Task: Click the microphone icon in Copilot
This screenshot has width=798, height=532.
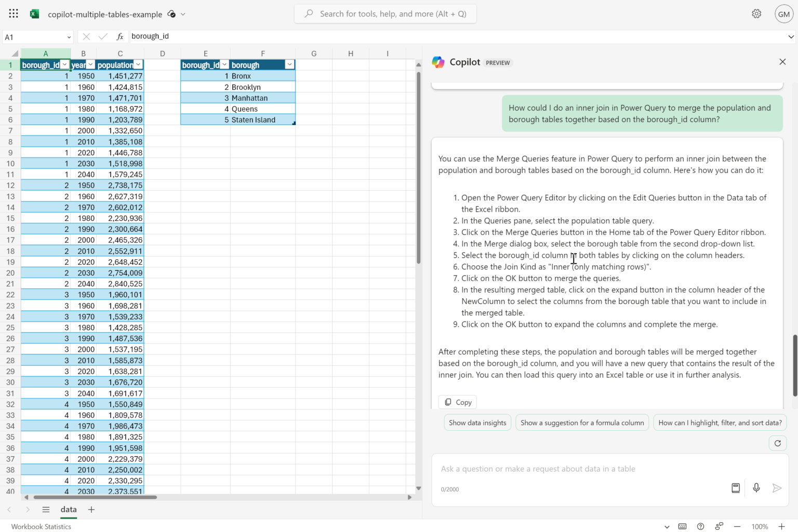Action: pos(756,488)
